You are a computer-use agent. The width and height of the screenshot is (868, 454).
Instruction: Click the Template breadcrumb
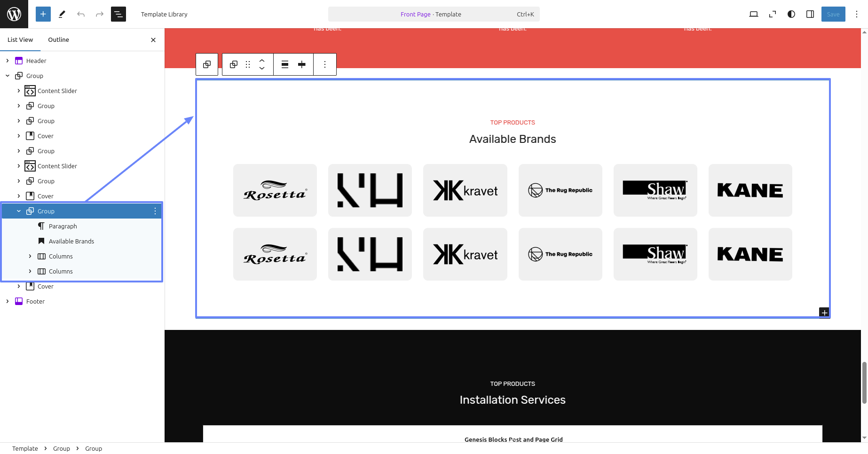click(x=25, y=448)
